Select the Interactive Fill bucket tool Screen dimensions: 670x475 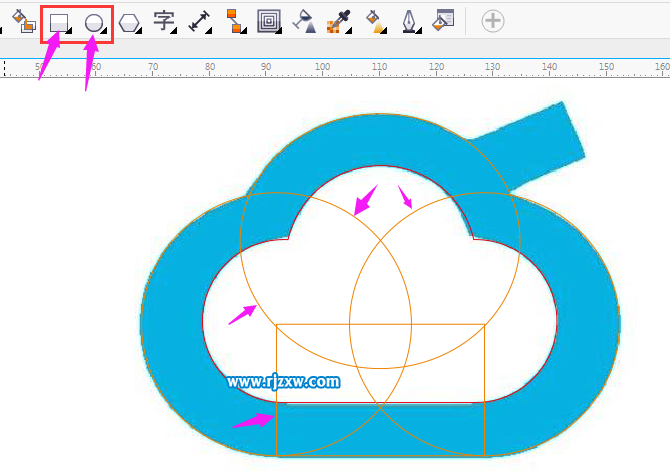pos(376,21)
